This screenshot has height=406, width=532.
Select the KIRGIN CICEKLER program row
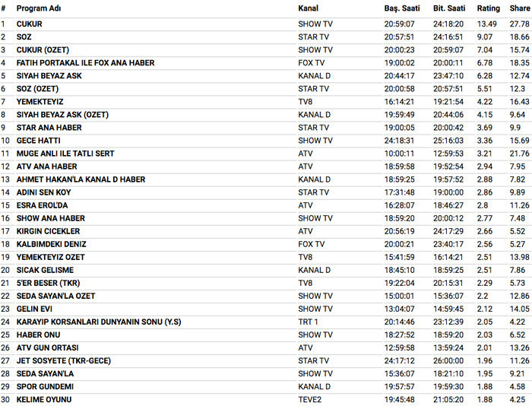click(48, 231)
